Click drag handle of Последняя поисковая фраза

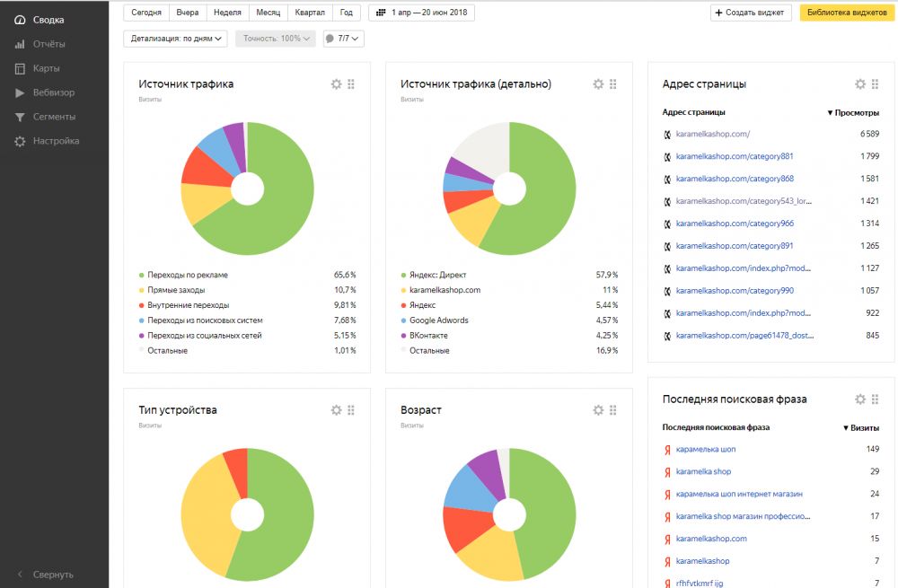tap(875, 399)
